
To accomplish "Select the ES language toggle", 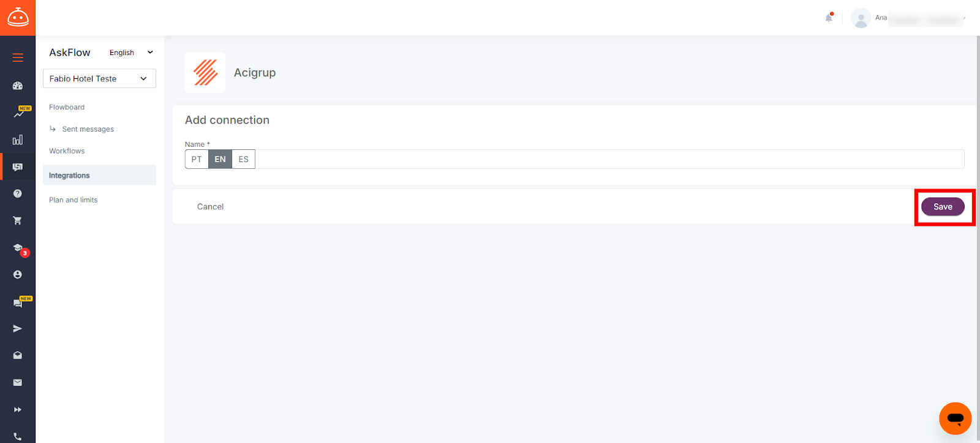I will [244, 159].
